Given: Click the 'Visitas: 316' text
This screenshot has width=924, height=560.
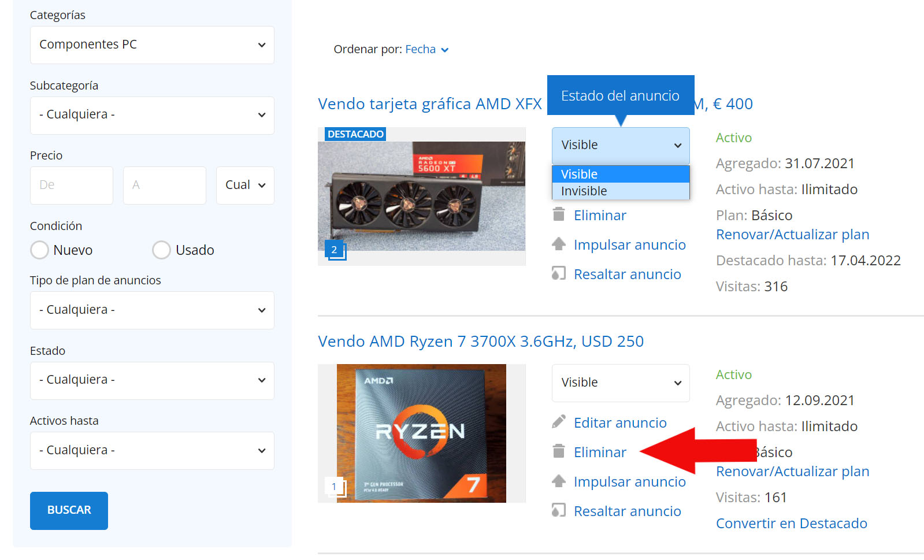Looking at the screenshot, I should tap(752, 287).
